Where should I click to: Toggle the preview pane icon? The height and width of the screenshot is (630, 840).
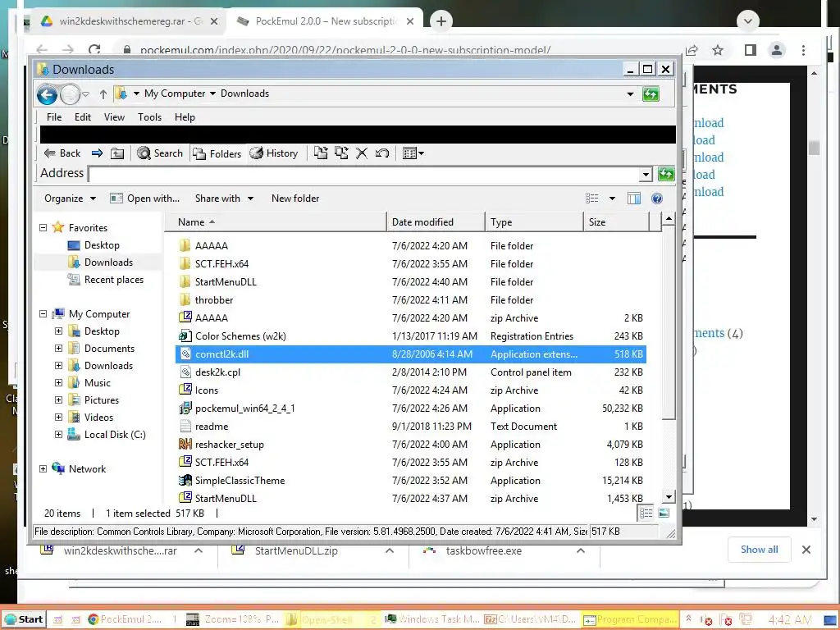634,199
